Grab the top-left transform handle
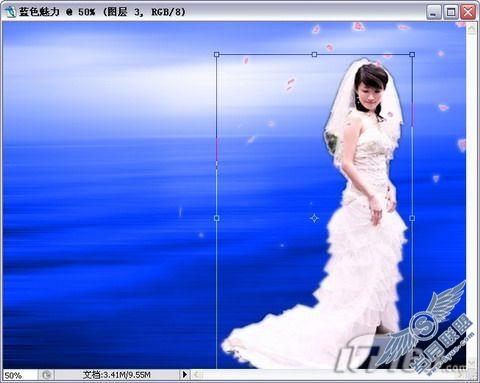 tap(217, 54)
